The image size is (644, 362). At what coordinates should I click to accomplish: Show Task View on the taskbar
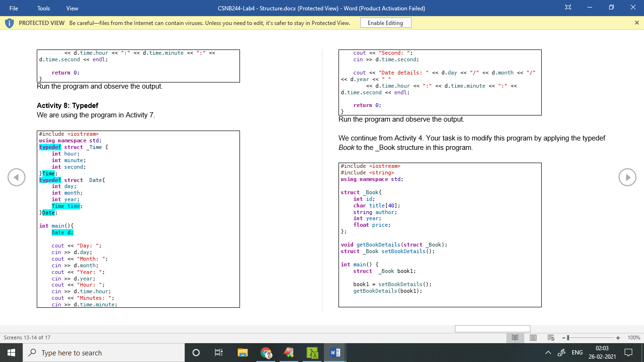pos(219,352)
